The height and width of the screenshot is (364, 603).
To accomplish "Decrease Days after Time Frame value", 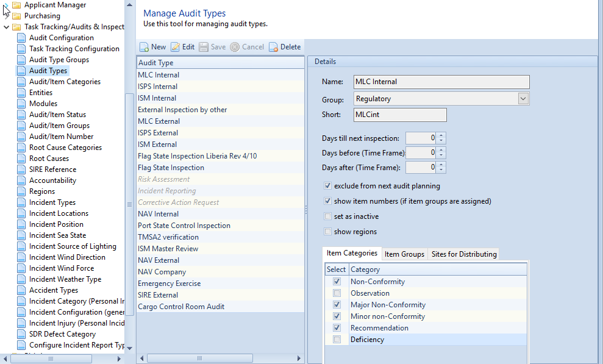I will click(x=441, y=170).
